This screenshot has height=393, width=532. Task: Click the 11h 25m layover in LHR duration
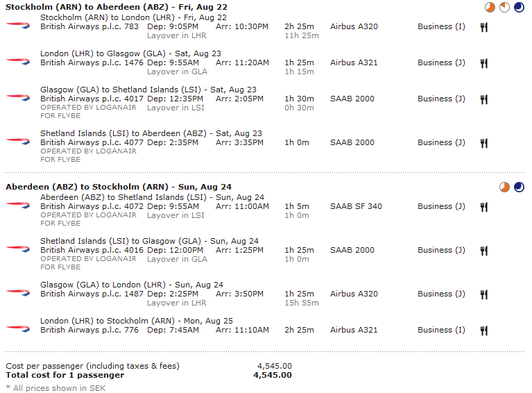(x=301, y=35)
